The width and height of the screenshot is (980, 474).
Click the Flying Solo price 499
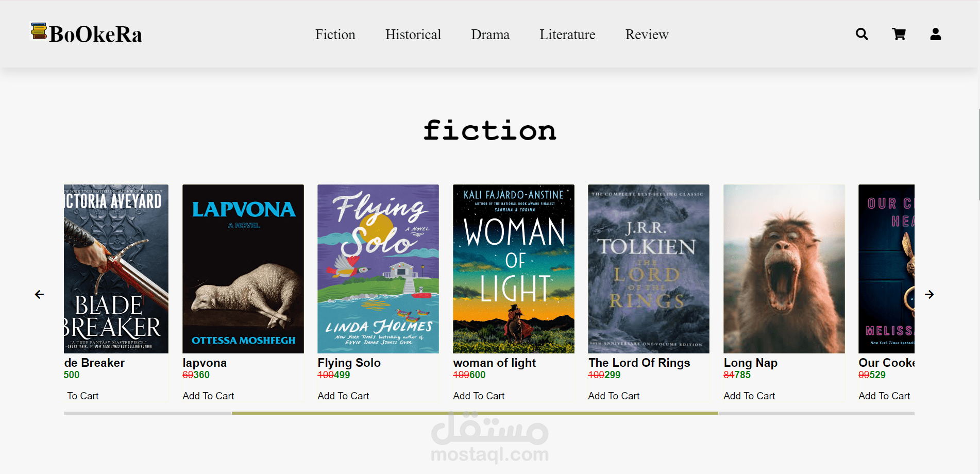tap(342, 375)
